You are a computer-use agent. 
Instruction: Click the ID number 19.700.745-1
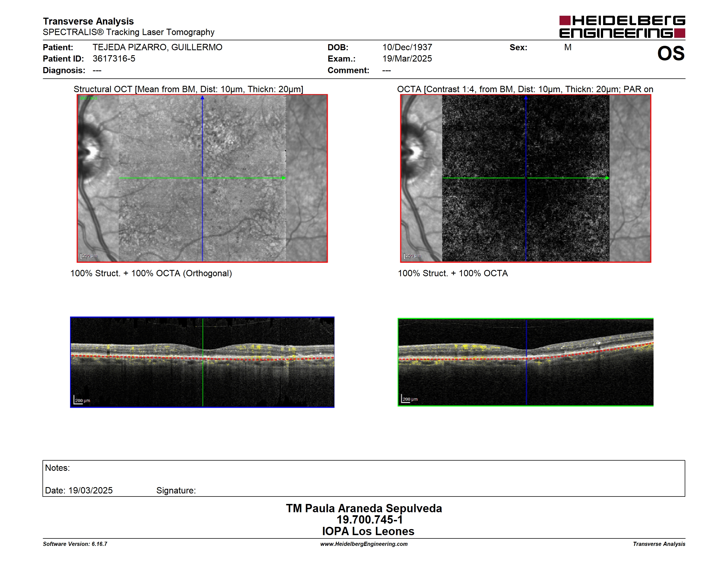click(x=370, y=520)
